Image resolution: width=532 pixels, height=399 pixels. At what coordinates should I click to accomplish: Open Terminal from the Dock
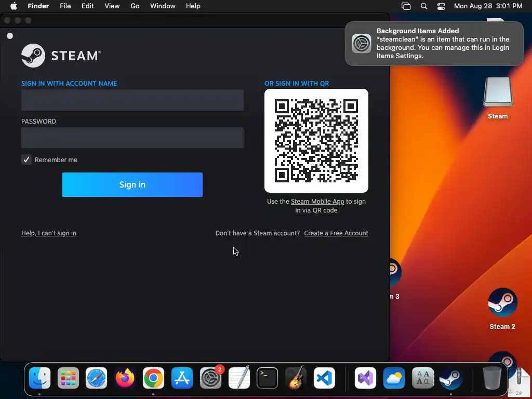268,378
